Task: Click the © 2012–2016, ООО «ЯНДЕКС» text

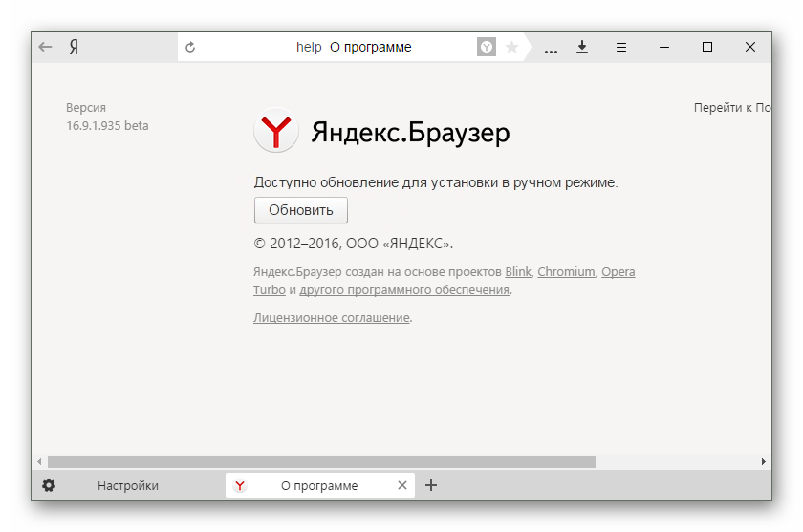Action: (354, 244)
